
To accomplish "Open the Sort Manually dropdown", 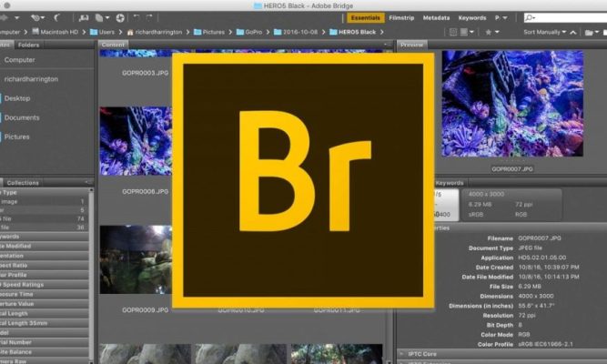I will 546,32.
